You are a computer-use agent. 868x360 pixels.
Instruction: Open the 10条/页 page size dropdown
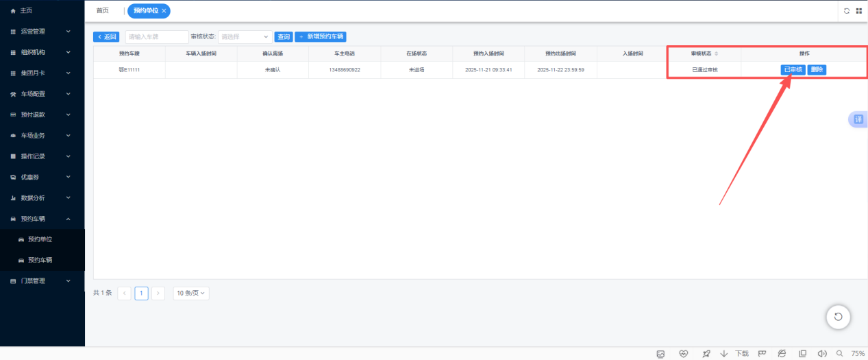(191, 293)
